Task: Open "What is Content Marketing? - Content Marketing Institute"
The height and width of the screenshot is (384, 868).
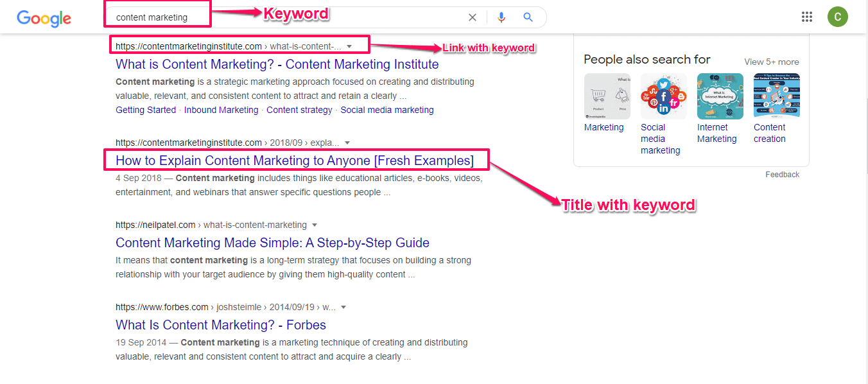Action: tap(277, 64)
